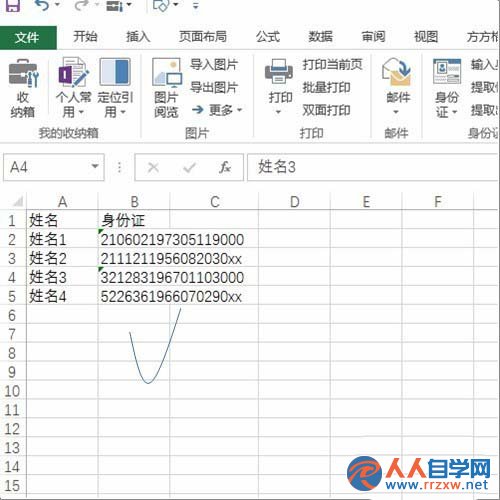Click the 打印 printer icon
The height and width of the screenshot is (500, 500).
(x=279, y=71)
